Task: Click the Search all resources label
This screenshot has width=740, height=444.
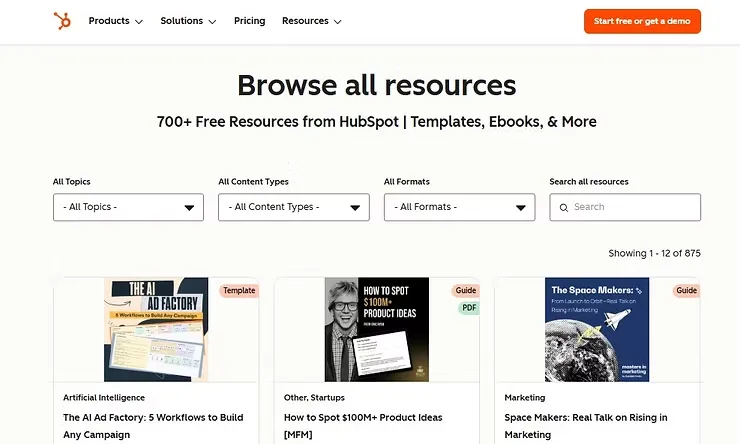Action: click(589, 182)
